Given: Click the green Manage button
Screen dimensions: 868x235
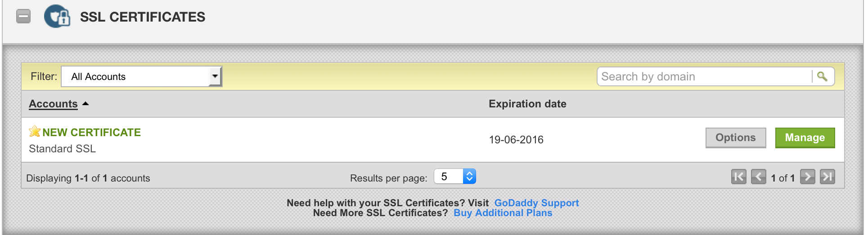Looking at the screenshot, I should coord(805,137).
